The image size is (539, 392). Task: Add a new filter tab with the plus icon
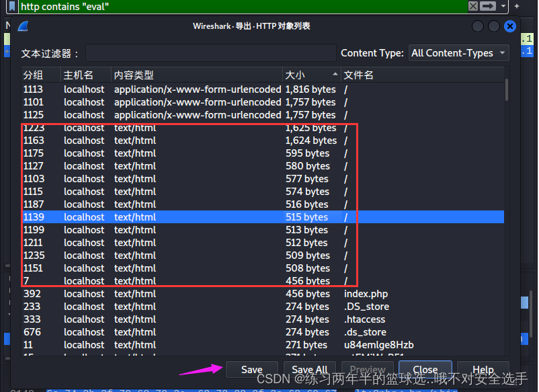(x=518, y=6)
